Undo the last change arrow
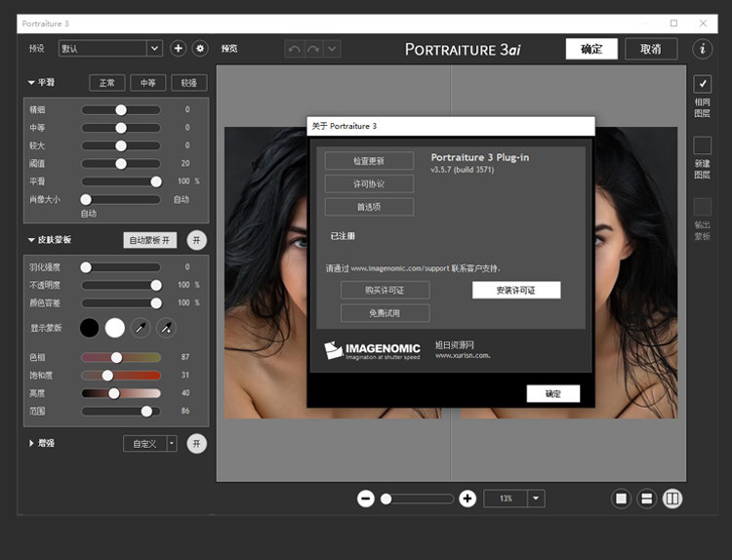Screen dimensions: 732x560 295,49
